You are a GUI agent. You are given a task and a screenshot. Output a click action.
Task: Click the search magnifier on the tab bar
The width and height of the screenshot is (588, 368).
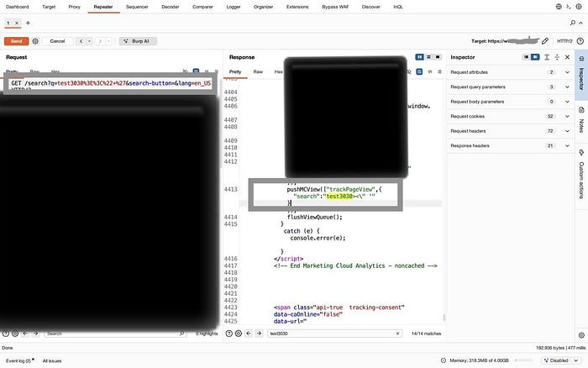tap(573, 23)
